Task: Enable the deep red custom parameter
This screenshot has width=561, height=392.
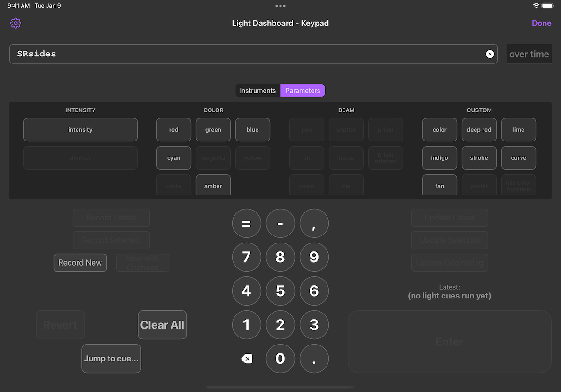Action: coord(479,129)
